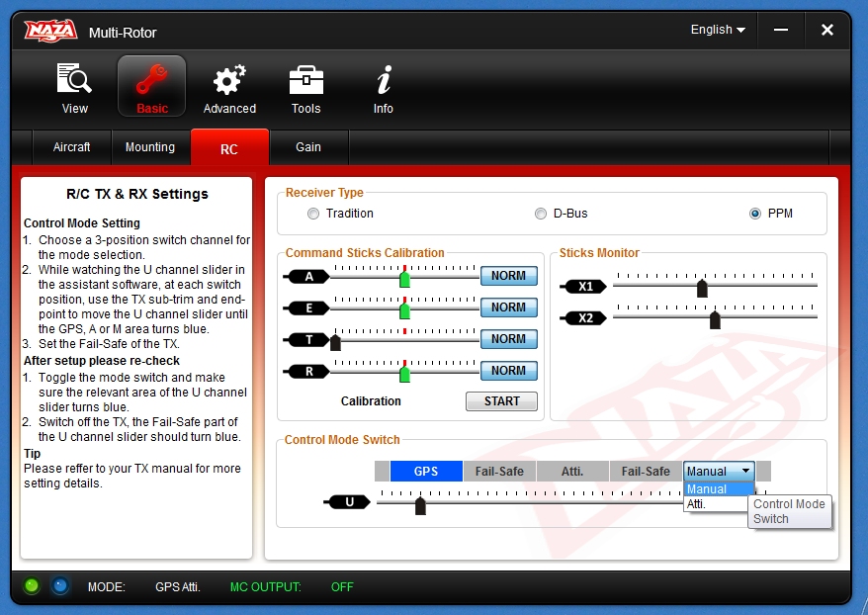
Task: Choose Manual option in dropdown list
Action: pos(719,488)
